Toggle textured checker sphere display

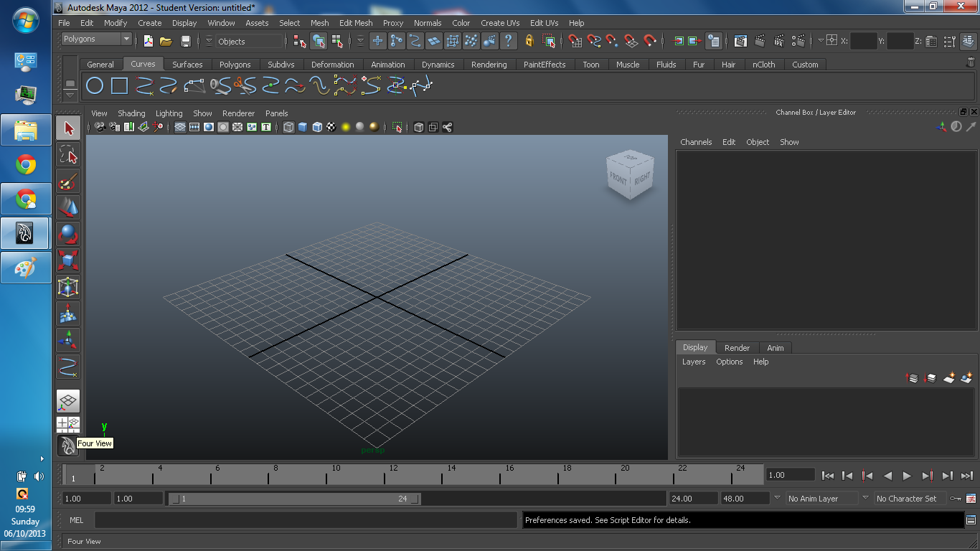click(331, 127)
